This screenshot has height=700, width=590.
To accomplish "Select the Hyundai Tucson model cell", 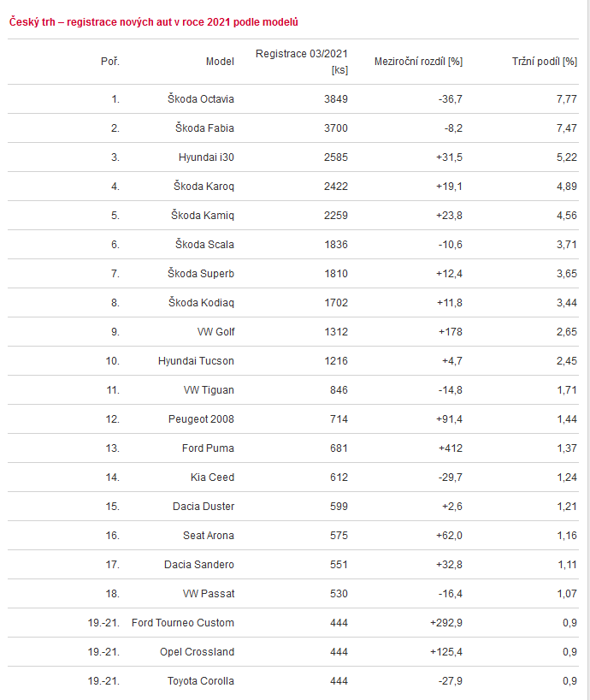I will click(x=196, y=361).
